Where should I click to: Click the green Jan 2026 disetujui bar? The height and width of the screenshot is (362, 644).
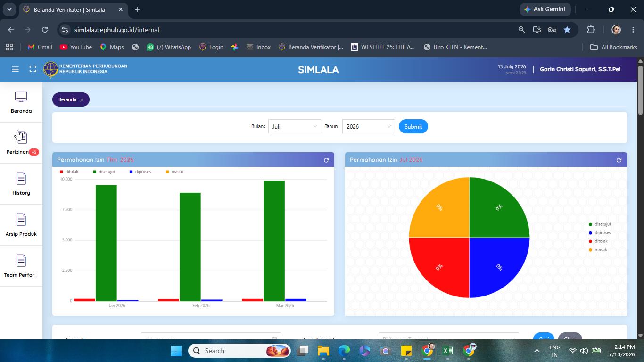106,243
